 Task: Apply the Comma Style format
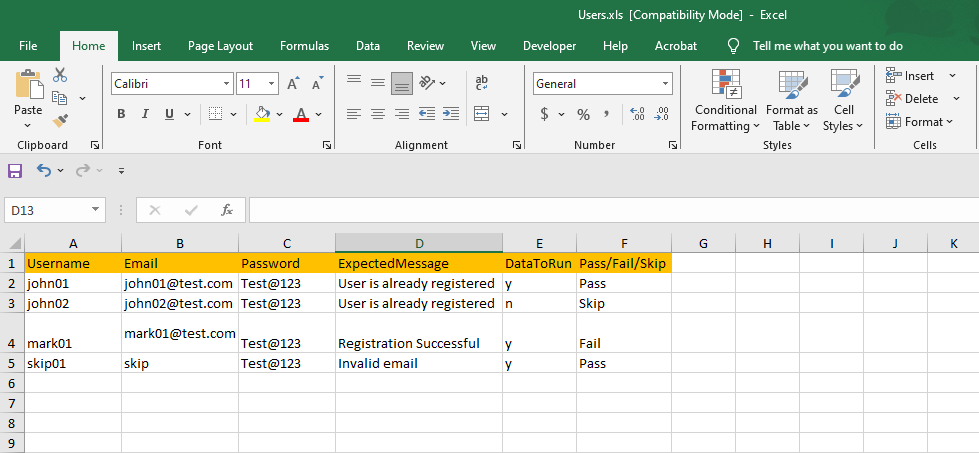click(606, 114)
